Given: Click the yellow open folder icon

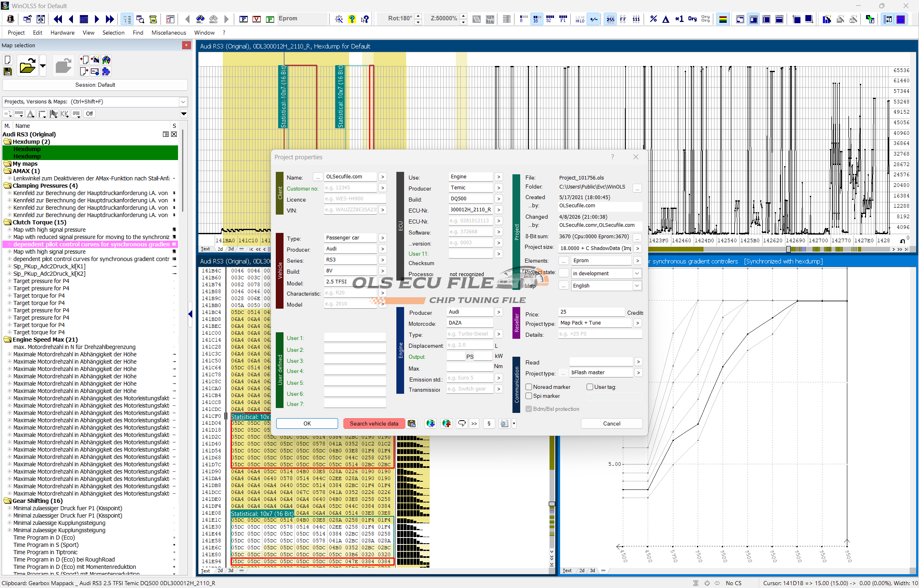Looking at the screenshot, I should 27,66.
